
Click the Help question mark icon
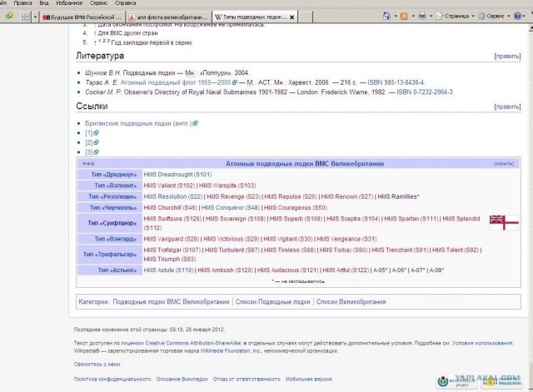517,16
